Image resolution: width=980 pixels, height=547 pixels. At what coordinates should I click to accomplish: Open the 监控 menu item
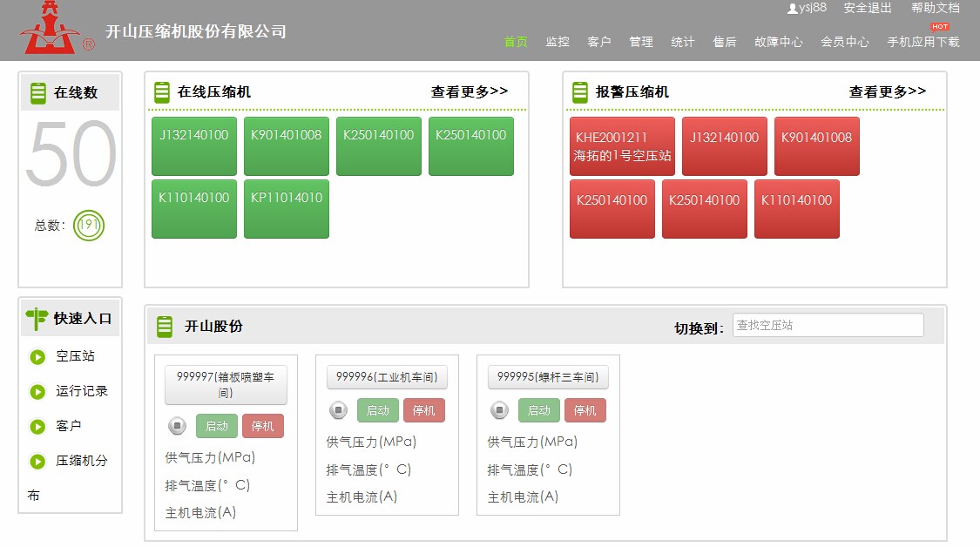pyautogui.click(x=558, y=42)
